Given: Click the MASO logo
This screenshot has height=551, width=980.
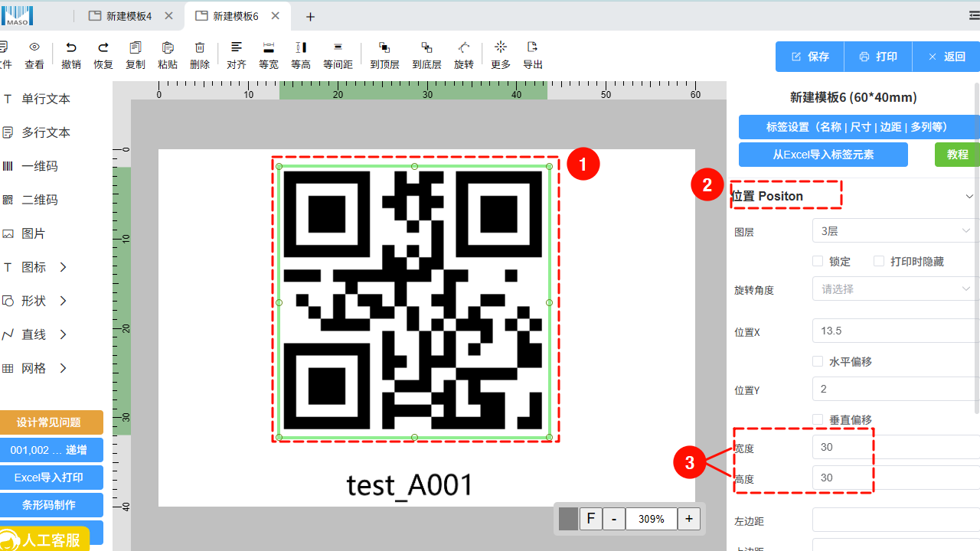Looking at the screenshot, I should (x=17, y=15).
